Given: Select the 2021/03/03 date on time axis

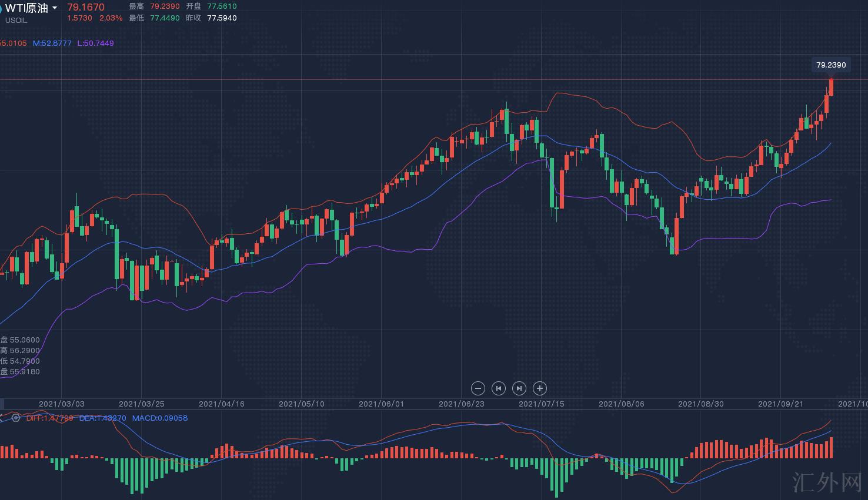Looking at the screenshot, I should pos(62,404).
